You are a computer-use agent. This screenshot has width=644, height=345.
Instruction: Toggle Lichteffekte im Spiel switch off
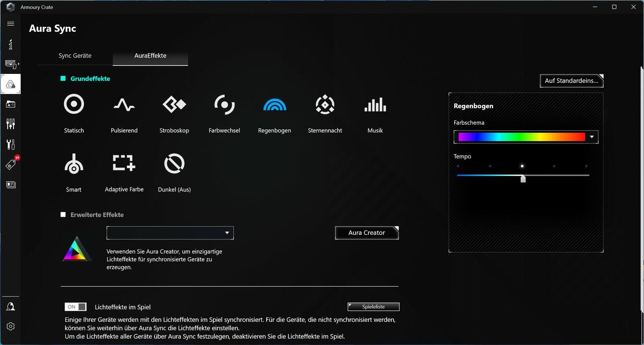tap(75, 307)
